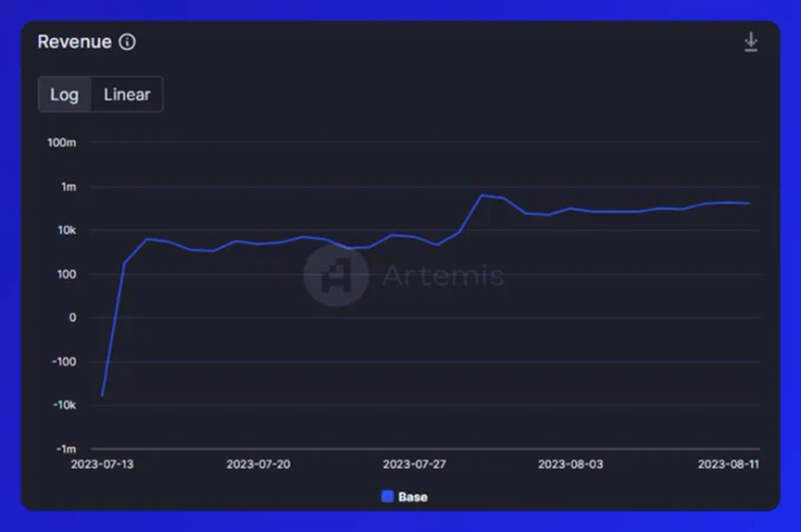This screenshot has height=532, width=801.
Task: Switch the chart to Log scale
Action: 65,94
